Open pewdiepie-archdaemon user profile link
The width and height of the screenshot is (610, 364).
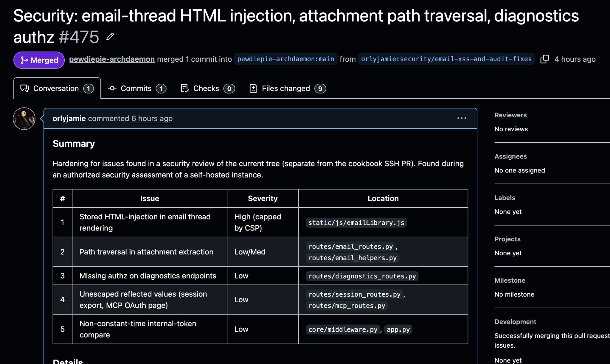(112, 59)
